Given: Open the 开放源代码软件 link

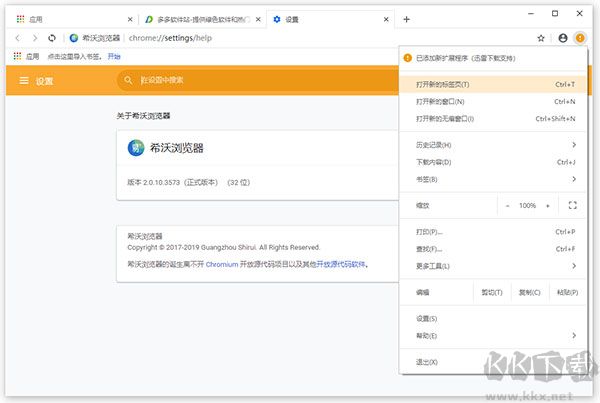Looking at the screenshot, I should (341, 264).
